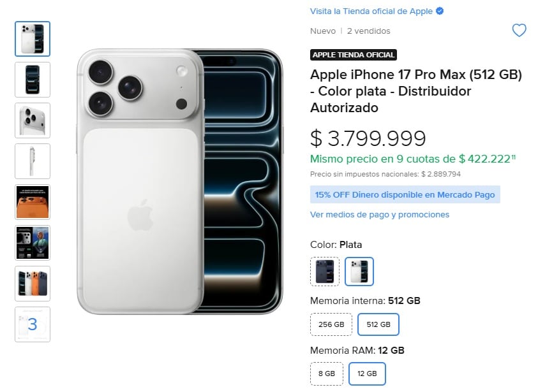
Task: Select the dark blue color swatch
Action: point(324,271)
